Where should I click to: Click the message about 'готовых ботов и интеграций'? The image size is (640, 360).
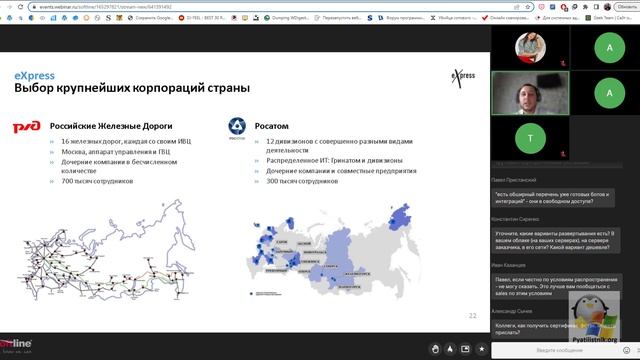553,198
